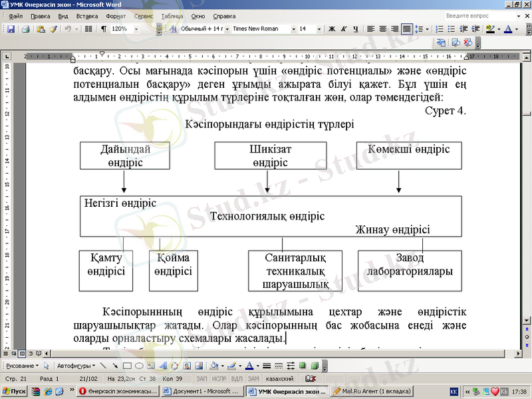Toggle underline formatting (Ч)
The width and height of the screenshot is (532, 399).
(356, 29)
